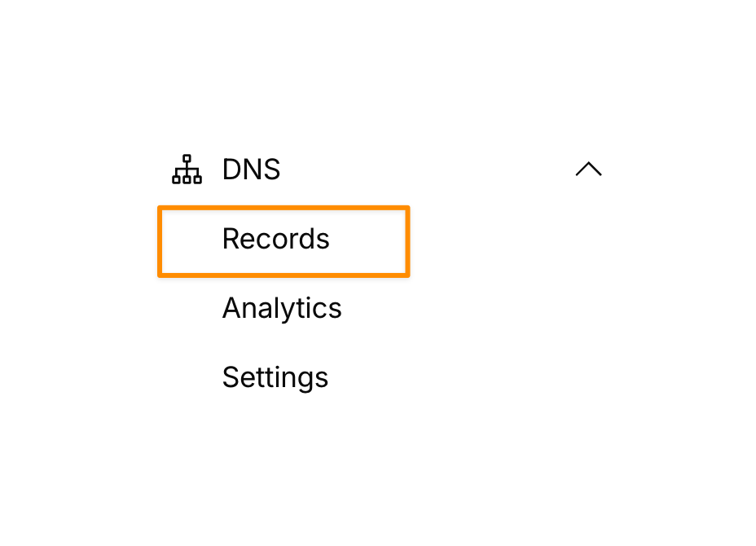756x546 pixels.
Task: Click the caret at DNS row's right
Action: [588, 170]
